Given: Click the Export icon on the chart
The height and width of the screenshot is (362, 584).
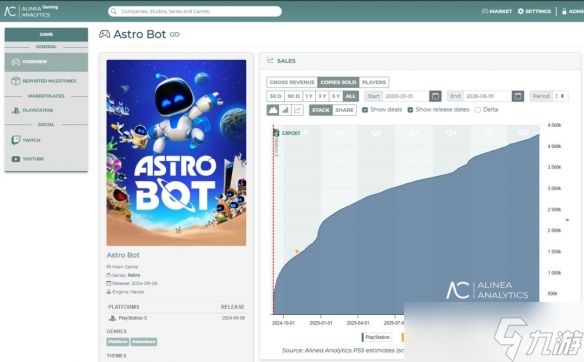Looking at the screenshot, I should (276, 133).
